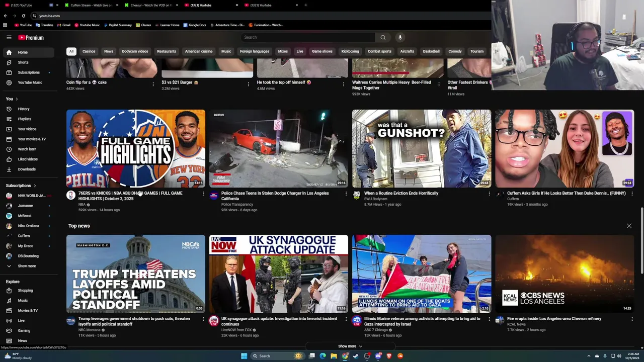This screenshot has height=362, width=644.
Task: Open a new browser tab
Action: pos(305,5)
